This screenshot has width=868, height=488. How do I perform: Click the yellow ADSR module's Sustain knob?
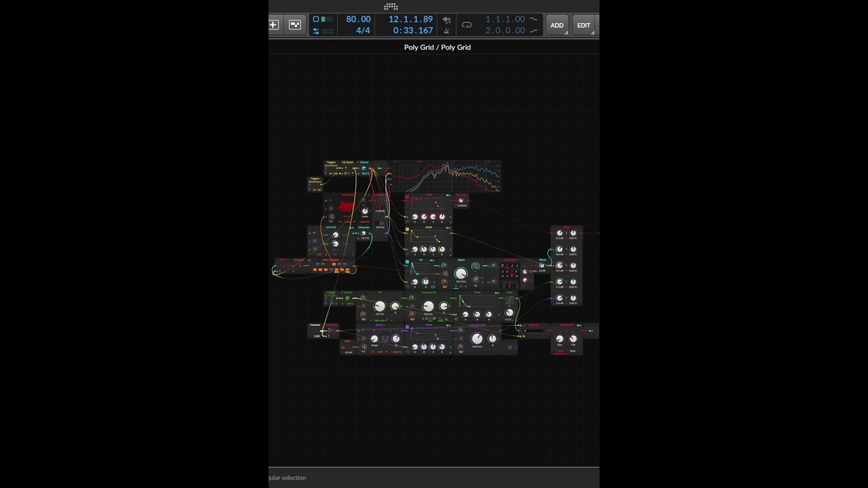click(433, 249)
